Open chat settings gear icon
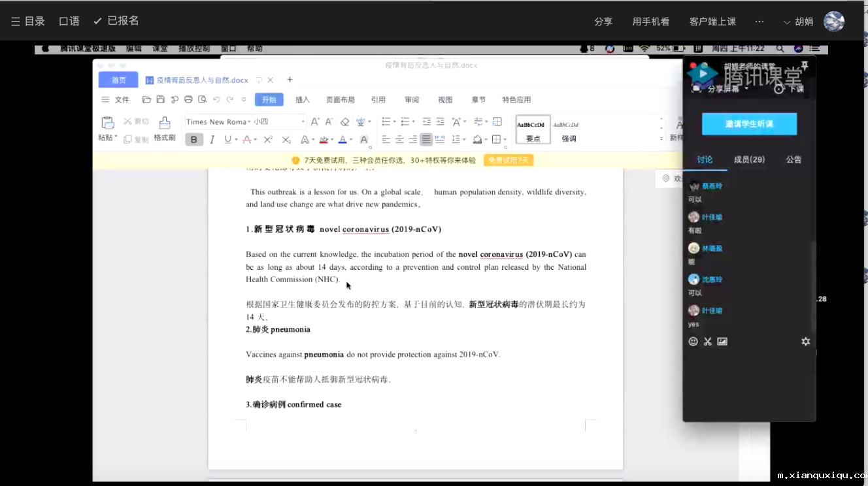This screenshot has height=486, width=868. point(806,342)
